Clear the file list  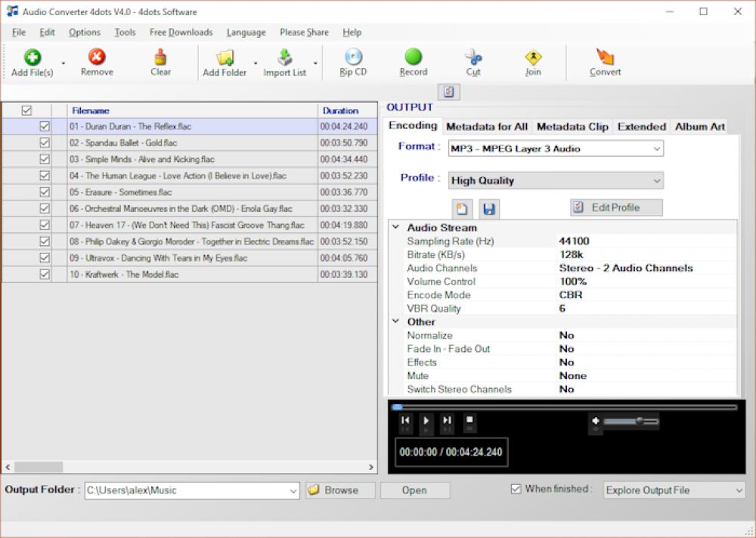(160, 61)
